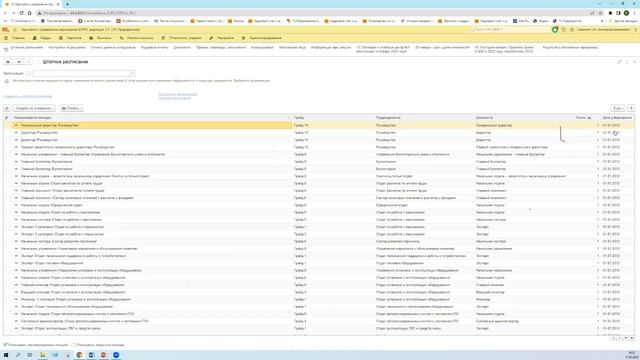Image resolution: width=640 pixels, height=360 pixels.
Task: Click the 'Организация' input field
Action: click(x=82, y=73)
